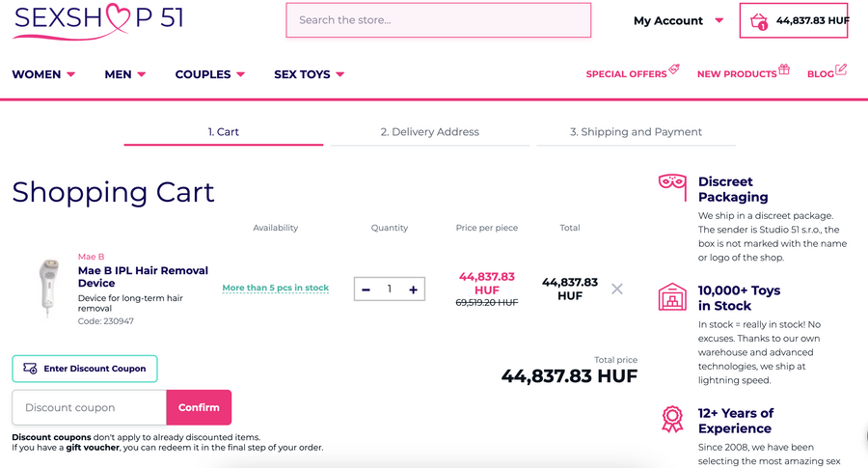Image resolution: width=868 pixels, height=468 pixels.
Task: Increase quantity with plus button
Action: pos(413,289)
